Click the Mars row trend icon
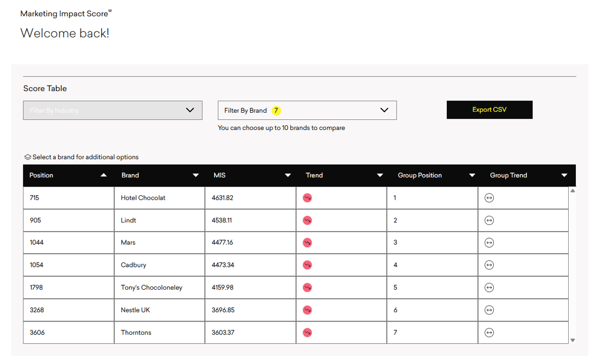Screen dimensions: 596x364 [x=307, y=242]
